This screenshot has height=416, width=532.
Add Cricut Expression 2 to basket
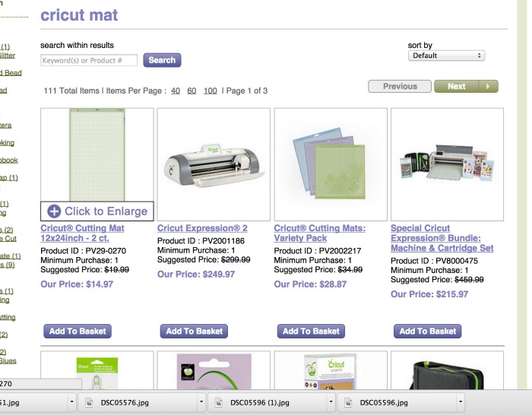195,332
